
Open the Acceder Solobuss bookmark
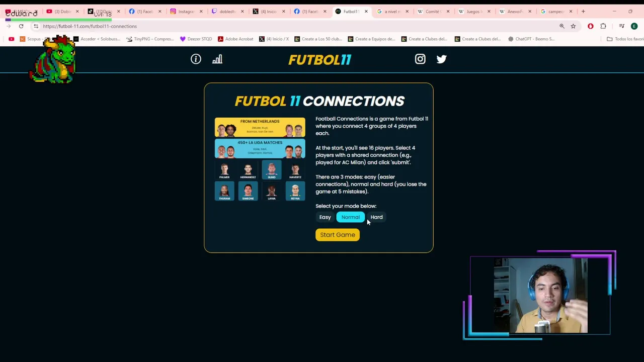click(x=97, y=39)
